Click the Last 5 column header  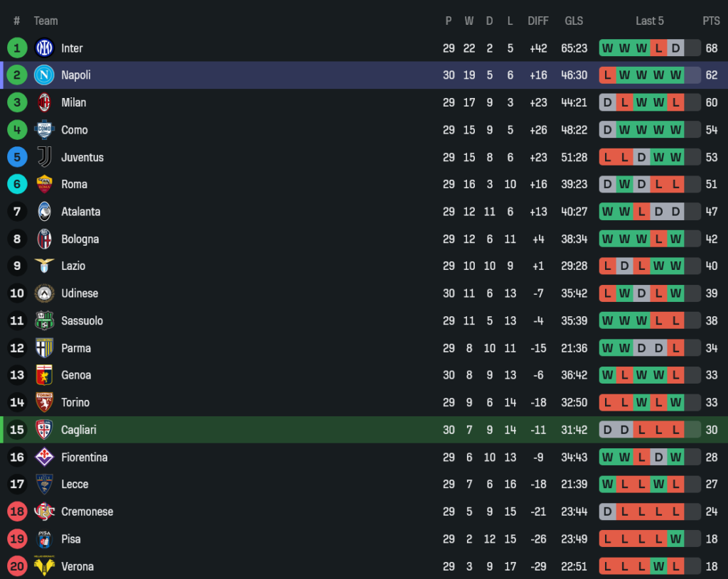(x=649, y=21)
